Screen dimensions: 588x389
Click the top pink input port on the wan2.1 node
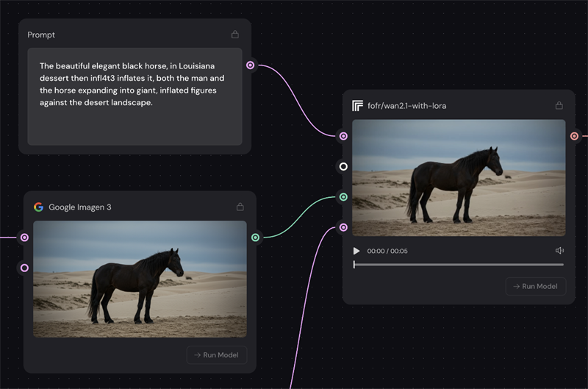(343, 136)
